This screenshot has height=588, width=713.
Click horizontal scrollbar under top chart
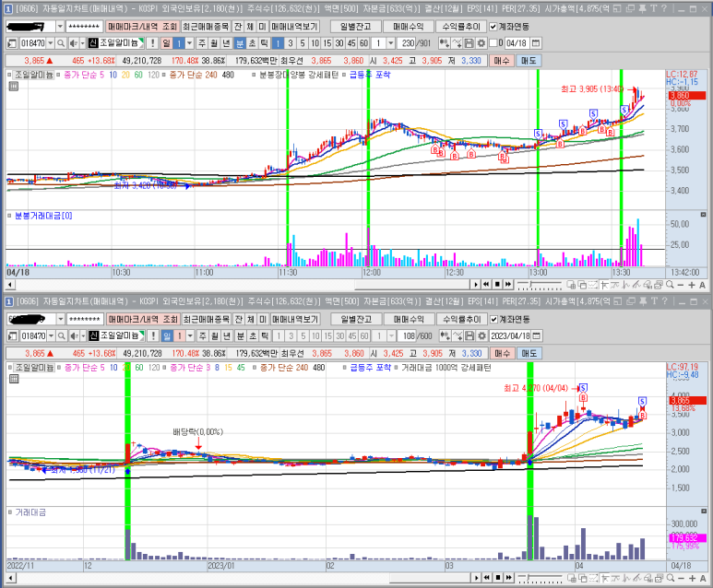(x=239, y=285)
